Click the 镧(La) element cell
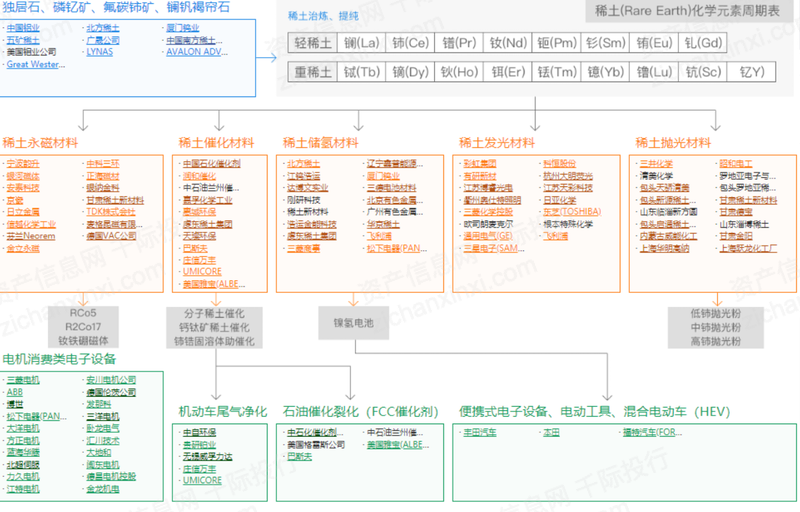 [x=362, y=43]
